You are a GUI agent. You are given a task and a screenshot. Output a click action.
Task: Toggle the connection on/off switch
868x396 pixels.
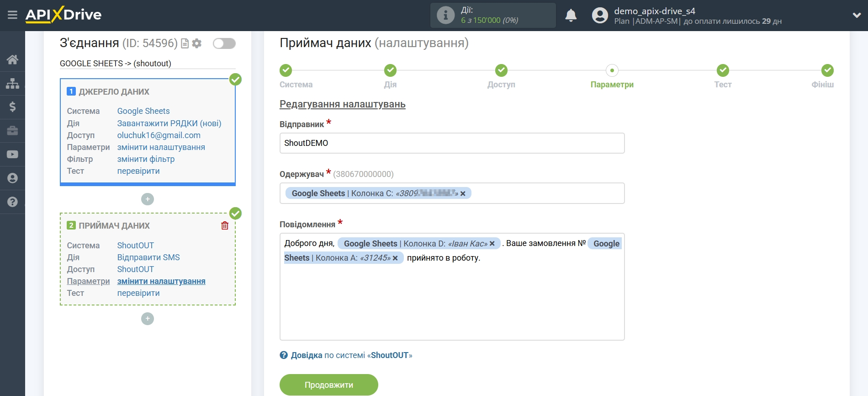point(224,43)
